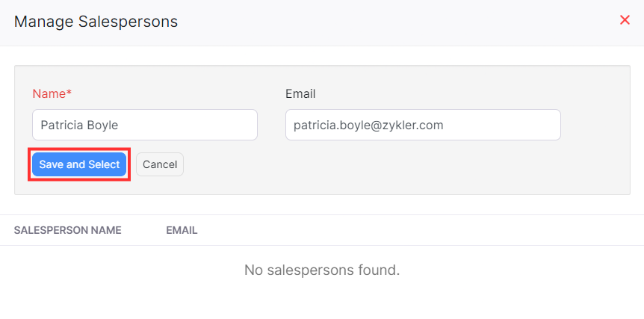Screen dimensions: 644x319
Task: Click the EMAIL column header in table
Action: coord(182,230)
